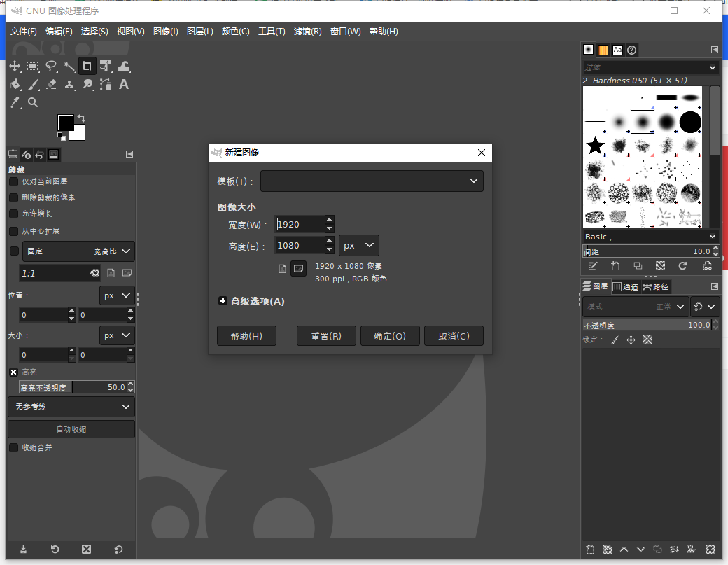
Task: Select the Eraser tool
Action: click(x=50, y=85)
